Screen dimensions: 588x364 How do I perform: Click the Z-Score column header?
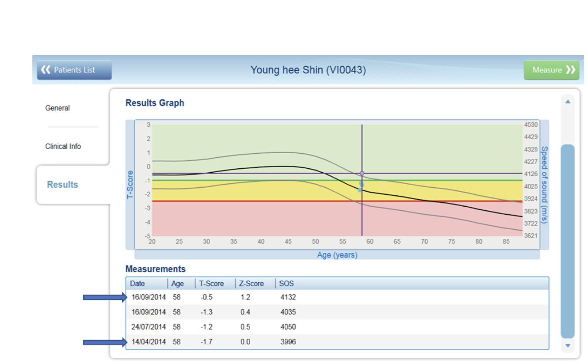[x=252, y=284]
